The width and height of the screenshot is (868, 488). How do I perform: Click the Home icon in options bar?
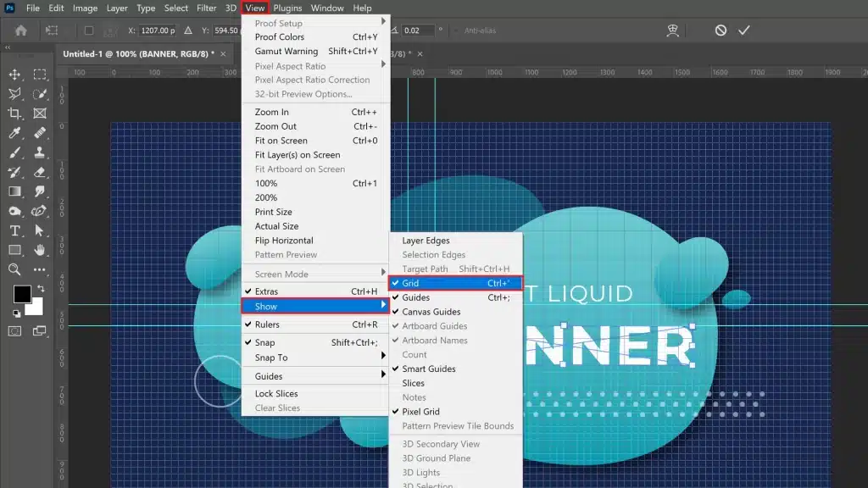[x=21, y=30]
